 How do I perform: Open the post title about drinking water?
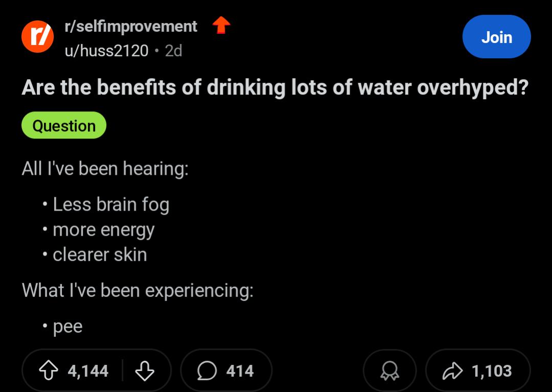click(274, 88)
